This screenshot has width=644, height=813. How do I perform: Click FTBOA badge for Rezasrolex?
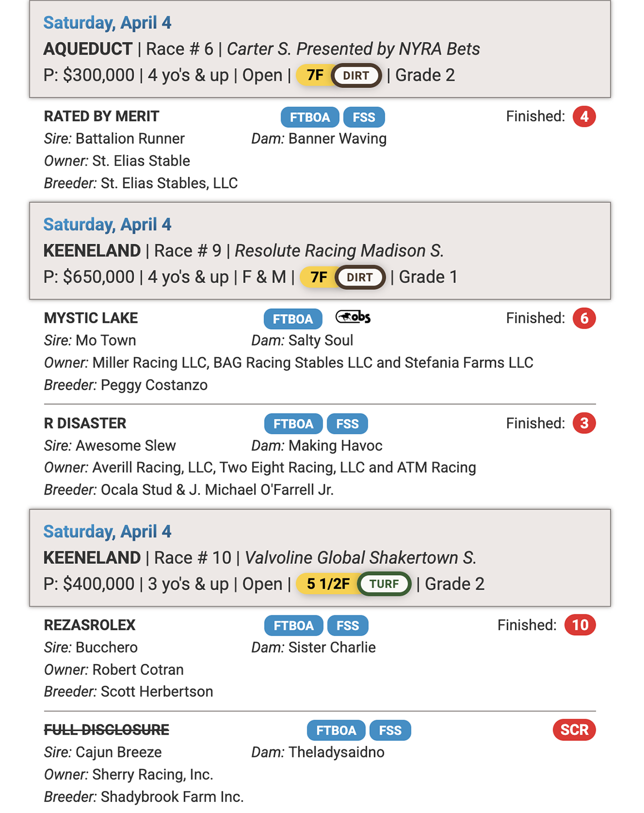coord(294,626)
